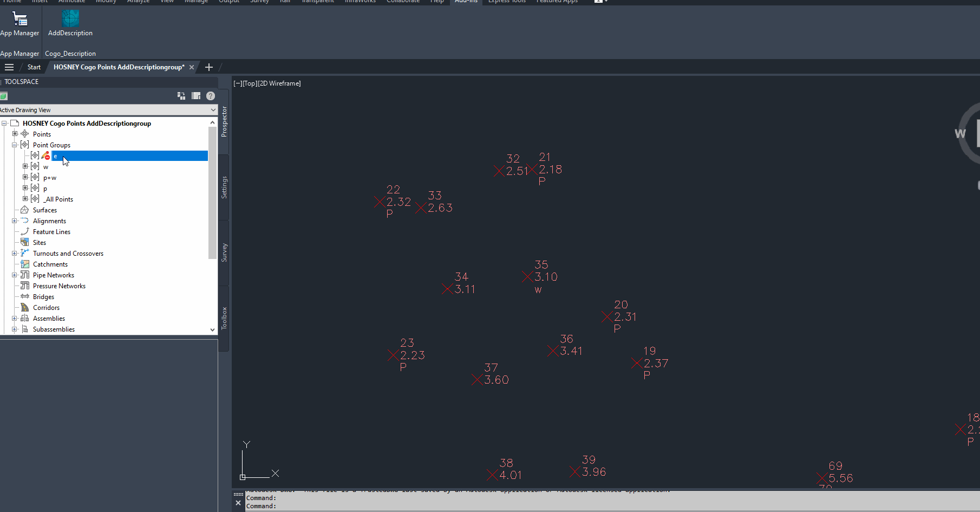The height and width of the screenshot is (512, 980).
Task: Open the Active Drawing View dropdown
Action: click(x=108, y=110)
